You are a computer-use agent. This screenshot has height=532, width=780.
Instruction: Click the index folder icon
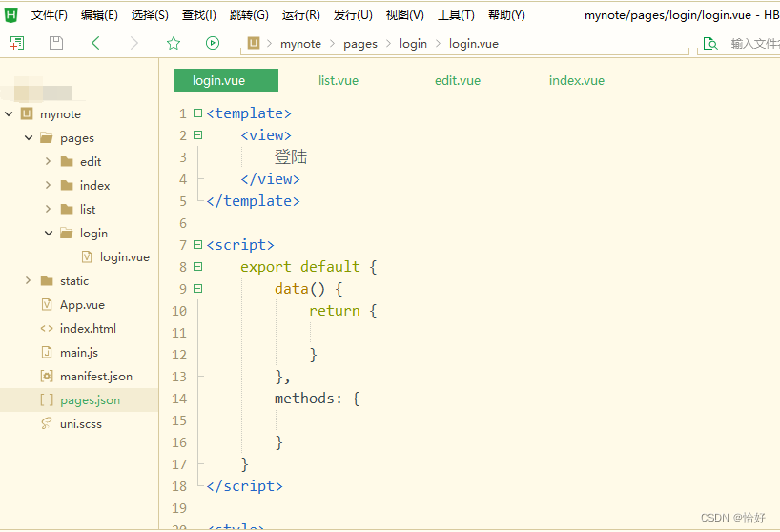point(67,186)
